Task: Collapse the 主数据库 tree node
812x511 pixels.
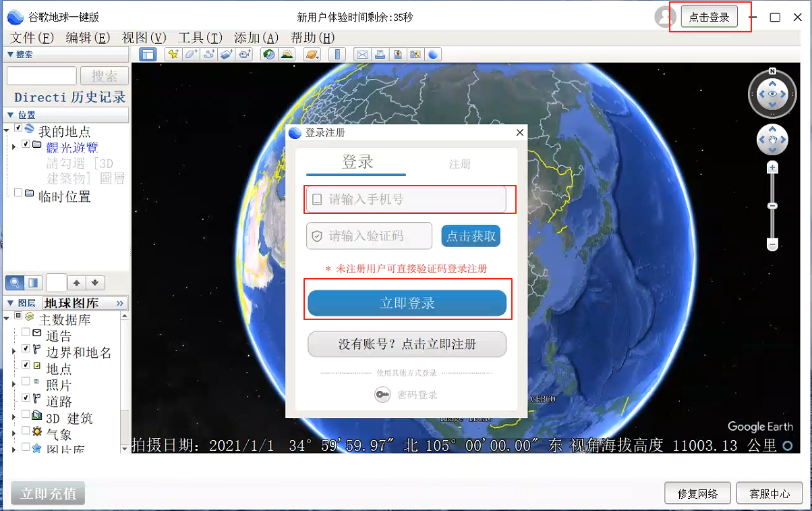Action: click(x=7, y=317)
